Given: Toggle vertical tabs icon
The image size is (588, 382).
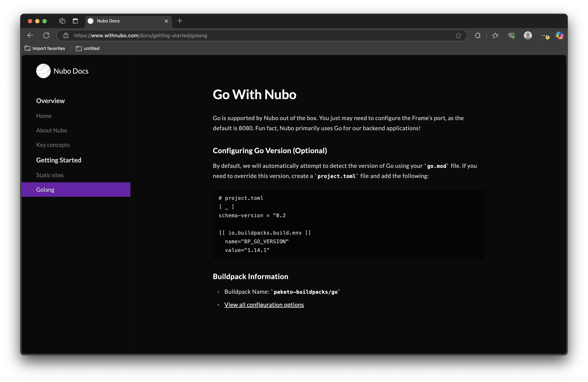Looking at the screenshot, I should tap(75, 21).
